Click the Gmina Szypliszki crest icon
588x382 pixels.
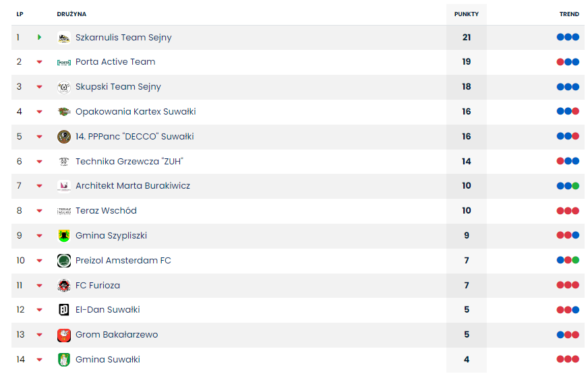click(64, 236)
